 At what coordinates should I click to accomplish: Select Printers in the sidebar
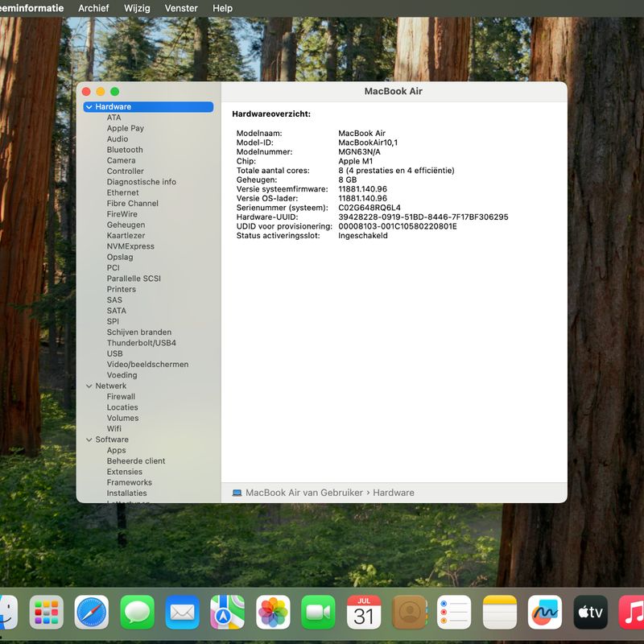point(122,289)
